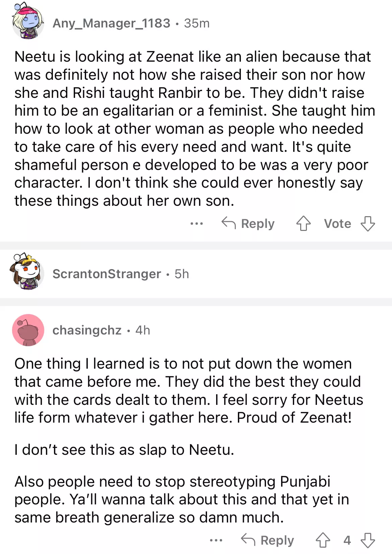Tap chasingchz's pink avatar
The width and height of the screenshot is (392, 554).
[28, 330]
